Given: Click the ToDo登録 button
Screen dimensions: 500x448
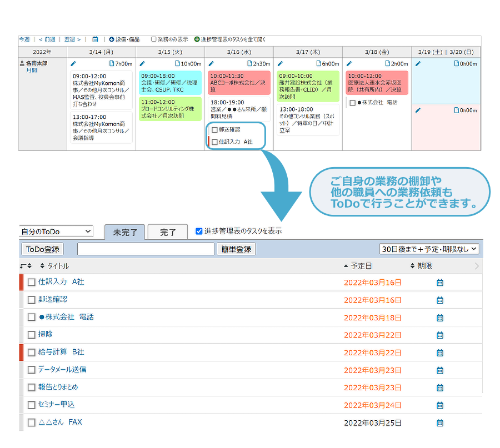Looking at the screenshot, I should coord(42,249).
